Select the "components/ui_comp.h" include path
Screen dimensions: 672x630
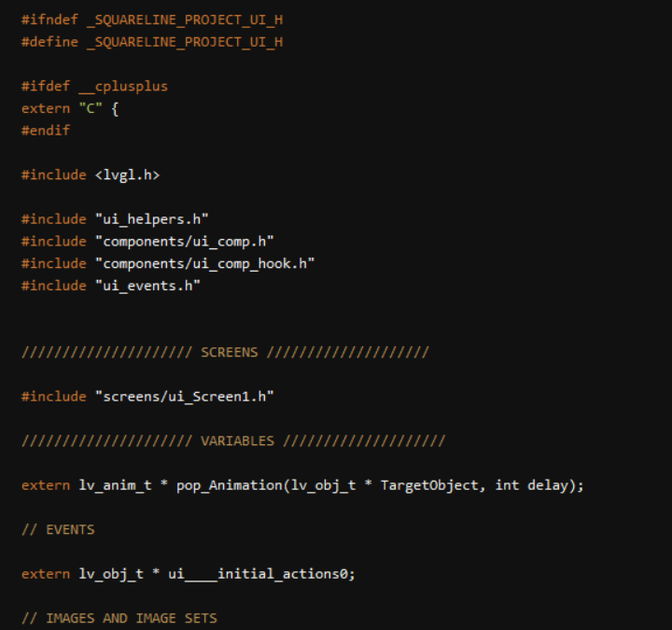(184, 241)
